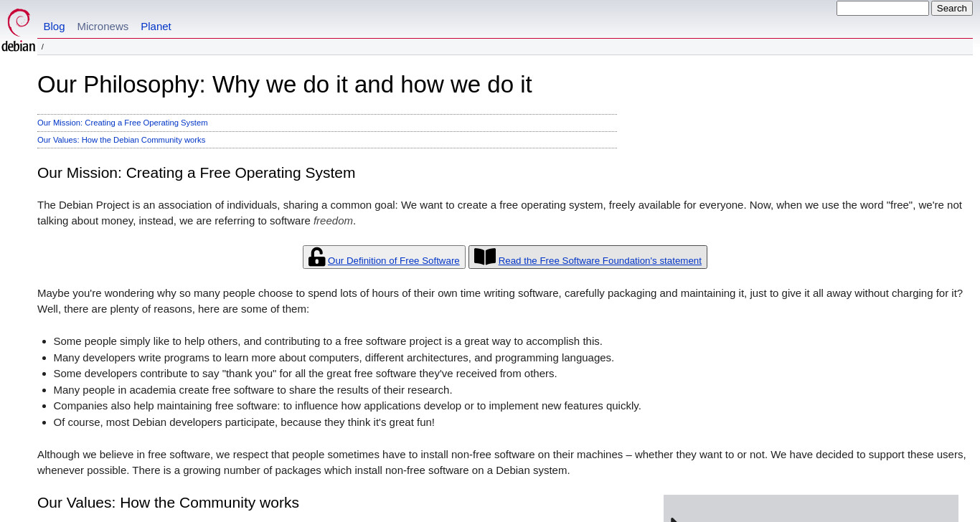Click the page heading Our Philosophy
This screenshot has height=522, width=980.
click(x=285, y=85)
